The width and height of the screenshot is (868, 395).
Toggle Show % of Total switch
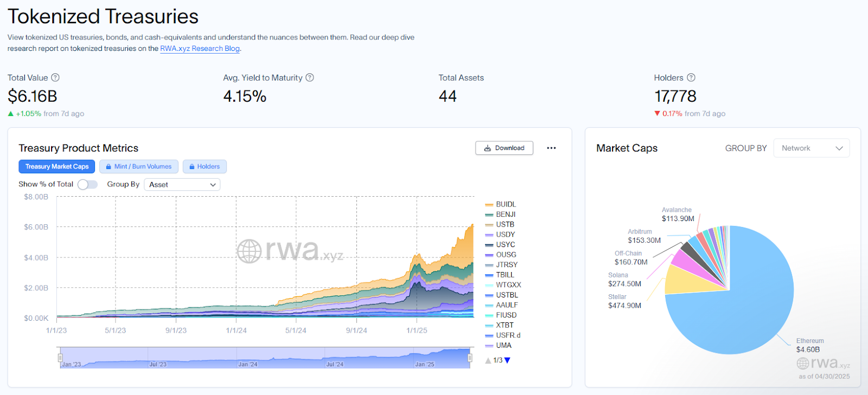pyautogui.click(x=87, y=184)
